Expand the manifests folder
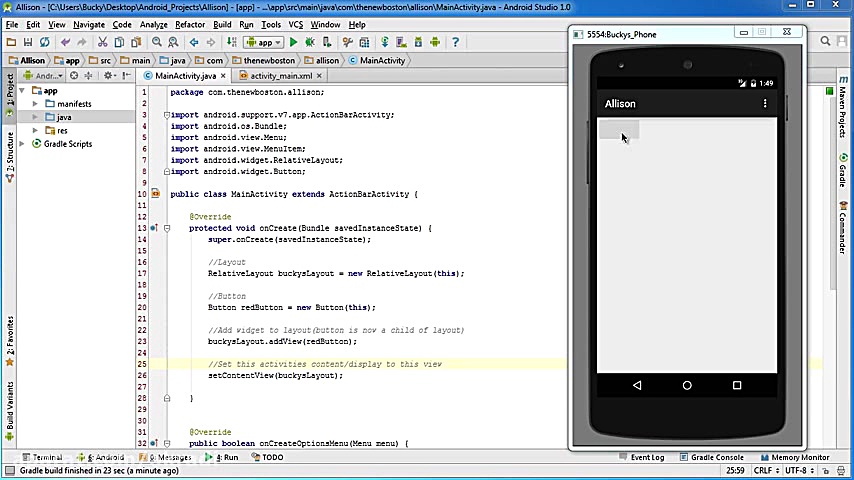 35,104
